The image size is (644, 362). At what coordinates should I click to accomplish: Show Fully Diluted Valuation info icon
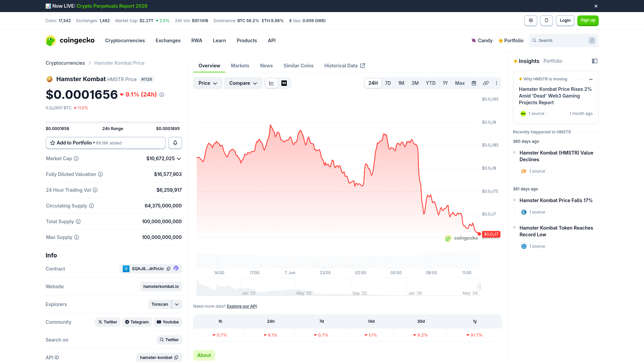(100, 174)
